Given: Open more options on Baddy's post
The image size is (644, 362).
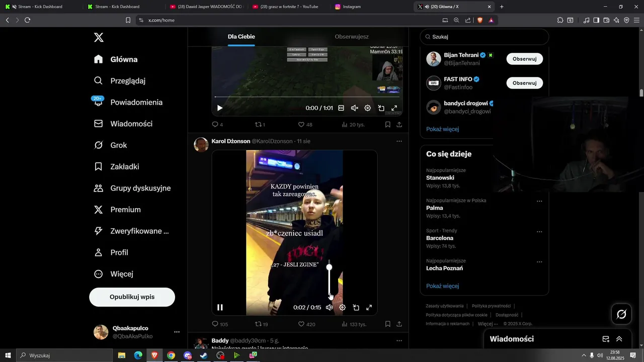Looking at the screenshot, I should tap(399, 340).
